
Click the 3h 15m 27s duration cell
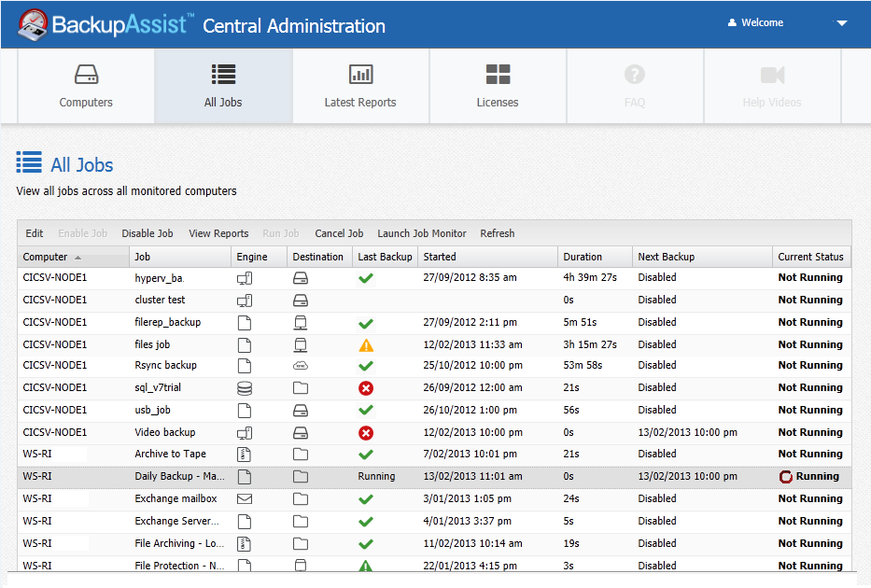(590, 344)
